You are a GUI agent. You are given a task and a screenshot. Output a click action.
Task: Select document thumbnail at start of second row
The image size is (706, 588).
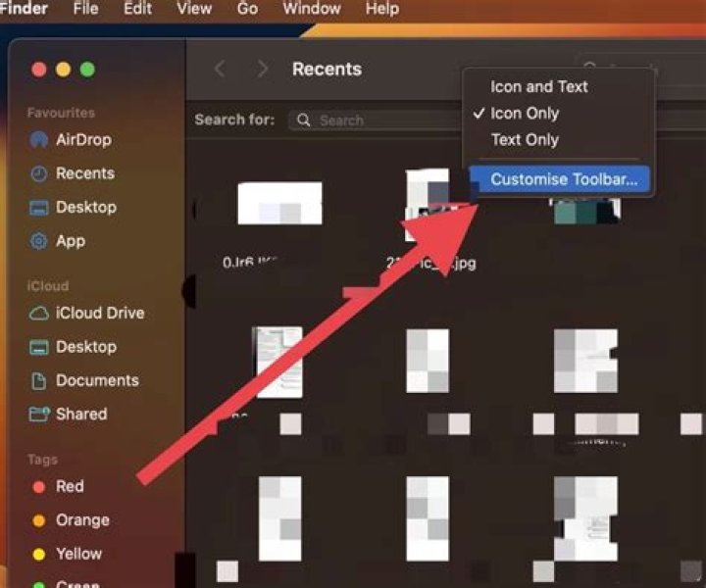(x=277, y=363)
